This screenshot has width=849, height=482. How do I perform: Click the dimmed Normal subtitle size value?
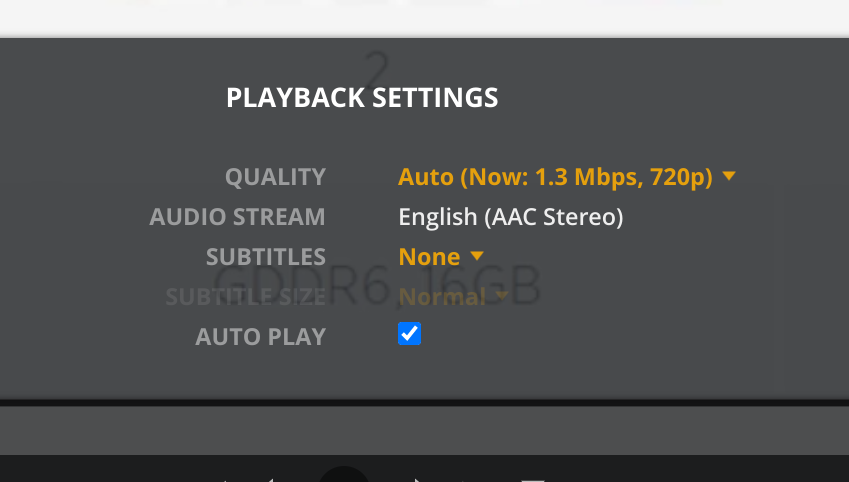(x=442, y=297)
